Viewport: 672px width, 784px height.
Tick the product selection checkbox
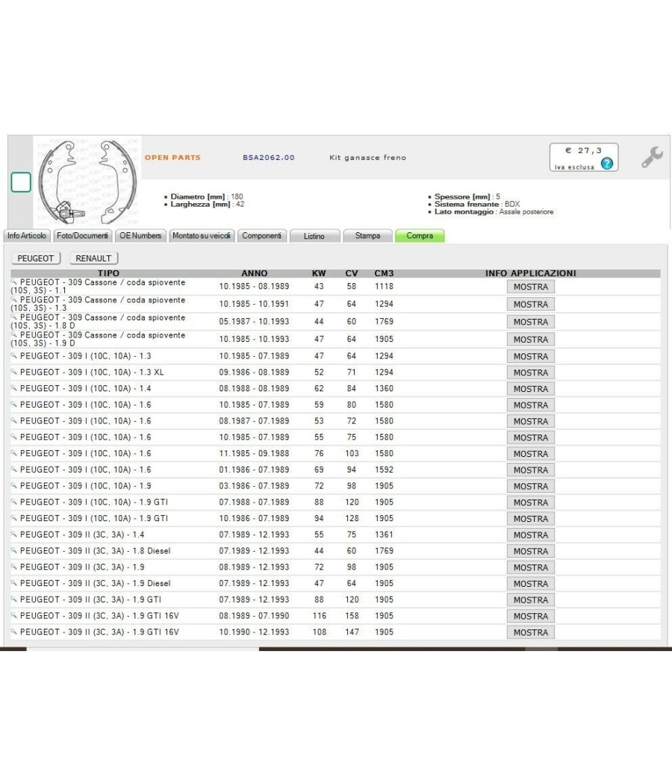tap(21, 182)
